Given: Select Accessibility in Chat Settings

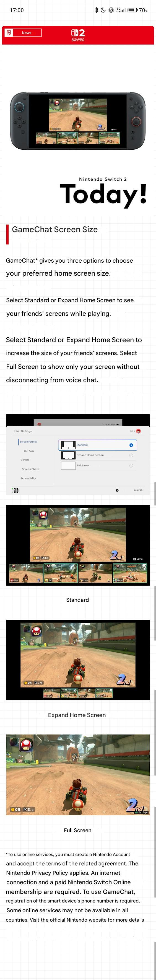Looking at the screenshot, I should click(28, 478).
